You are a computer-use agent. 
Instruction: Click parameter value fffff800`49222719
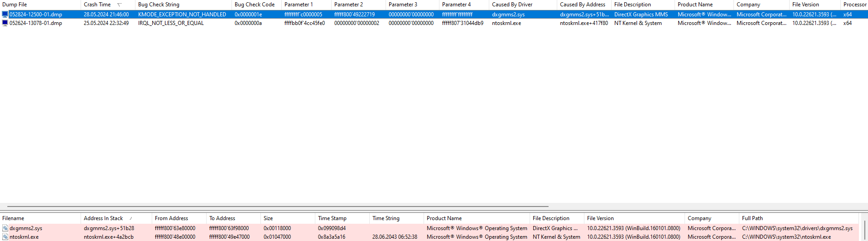pyautogui.click(x=354, y=15)
